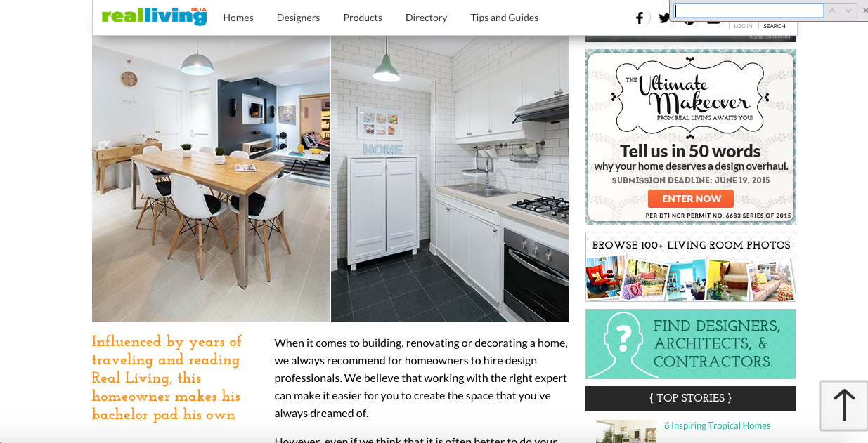Click the SEARCH link in header
The height and width of the screenshot is (443, 868).
775,26
